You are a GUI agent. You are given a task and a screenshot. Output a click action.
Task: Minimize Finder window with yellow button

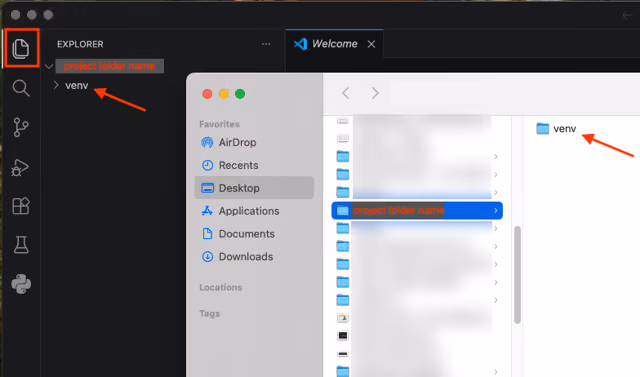point(224,94)
